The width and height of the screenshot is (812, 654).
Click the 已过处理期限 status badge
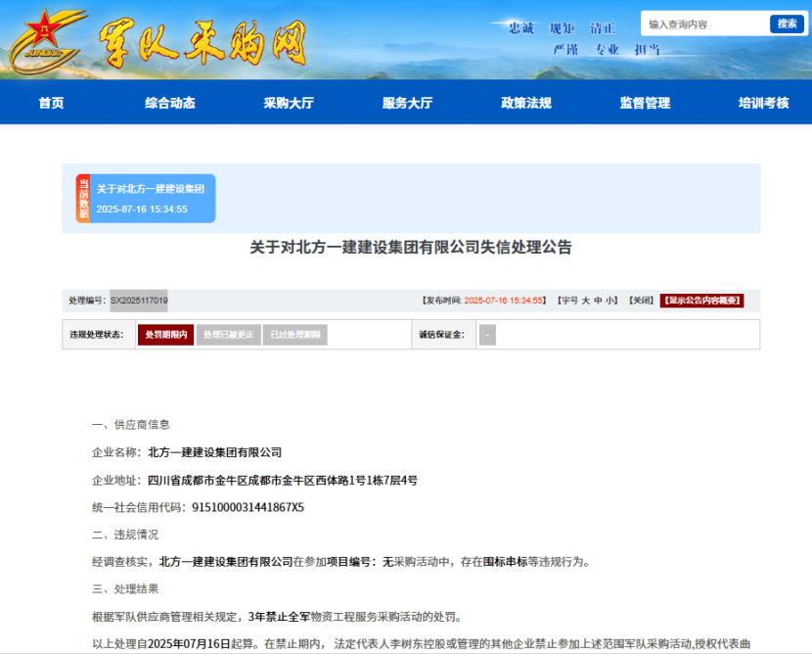295,335
